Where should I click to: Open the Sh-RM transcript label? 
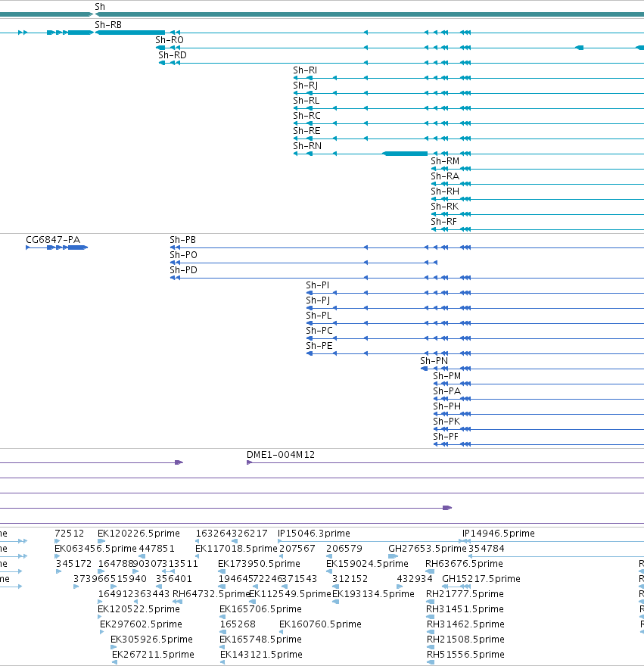pos(445,161)
